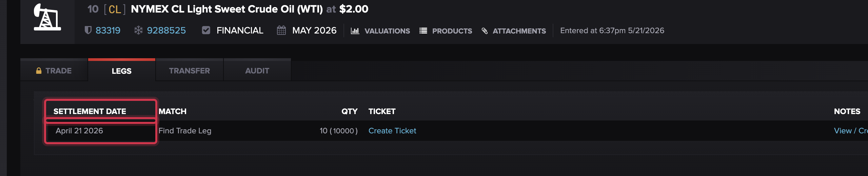This screenshot has height=176, width=868.
Task: Open trade ID 83319 link
Action: point(108,30)
